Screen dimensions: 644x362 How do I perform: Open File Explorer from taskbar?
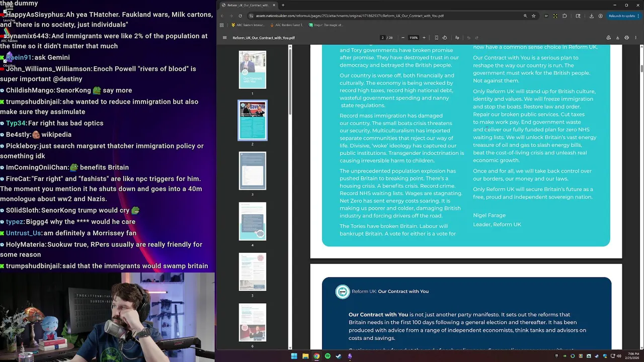(305, 356)
